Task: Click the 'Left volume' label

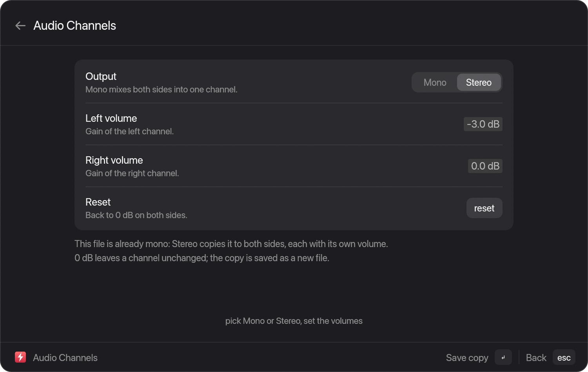Action: pos(111,118)
